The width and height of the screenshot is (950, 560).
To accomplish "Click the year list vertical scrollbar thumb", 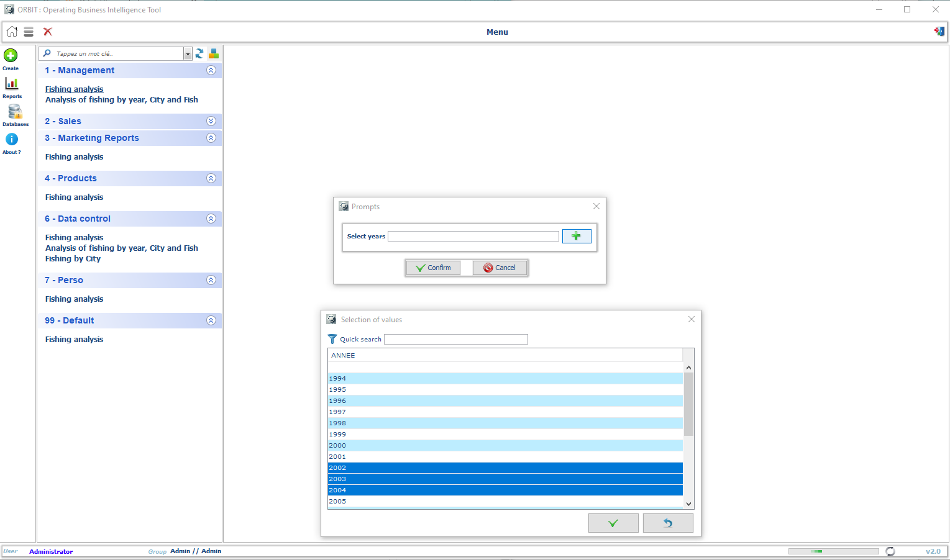I will coord(688,404).
